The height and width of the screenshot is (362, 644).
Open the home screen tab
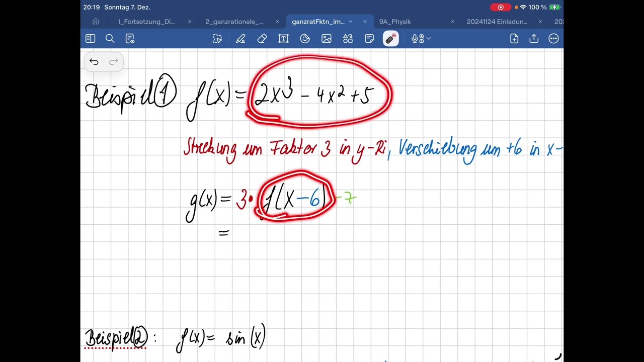point(96,22)
